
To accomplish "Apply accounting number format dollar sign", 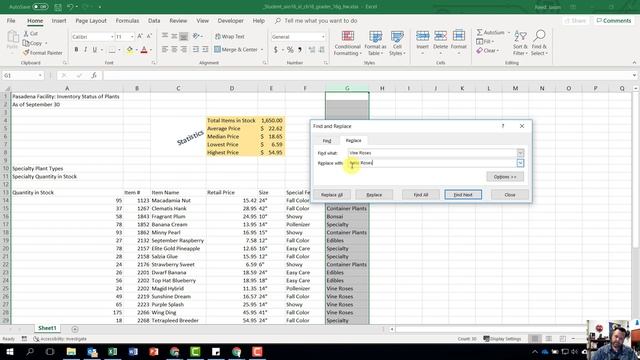I will pos(276,50).
